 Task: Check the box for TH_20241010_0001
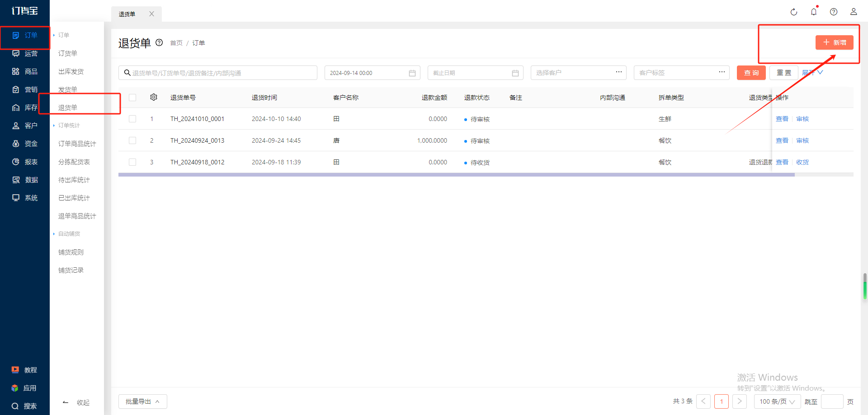click(x=132, y=119)
